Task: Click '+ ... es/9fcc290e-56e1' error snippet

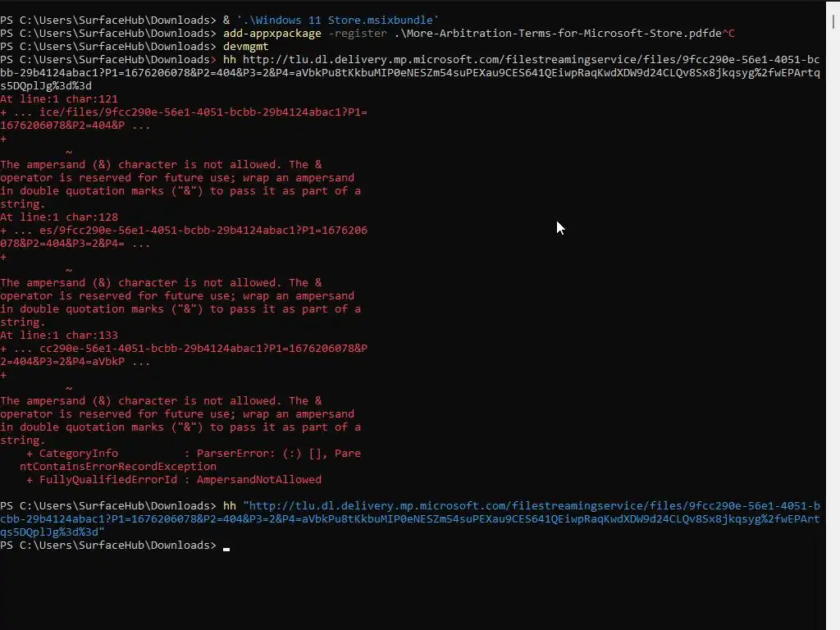Action: pos(184,231)
